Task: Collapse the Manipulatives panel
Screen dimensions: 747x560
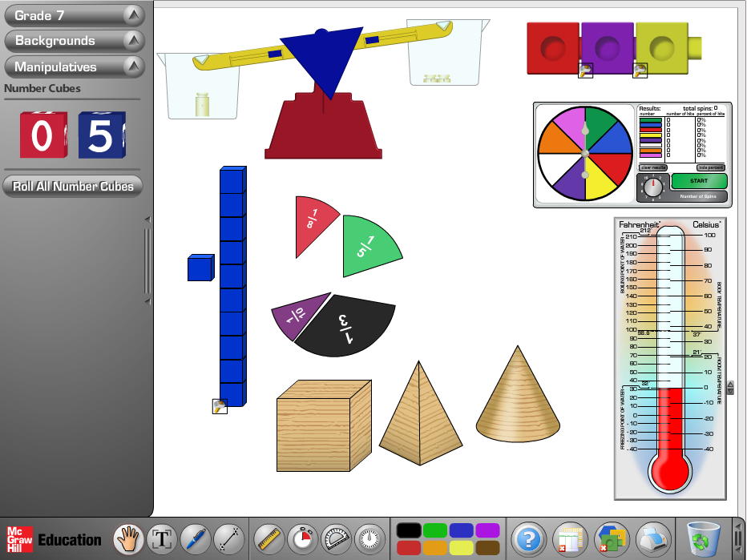Action: (x=75, y=67)
